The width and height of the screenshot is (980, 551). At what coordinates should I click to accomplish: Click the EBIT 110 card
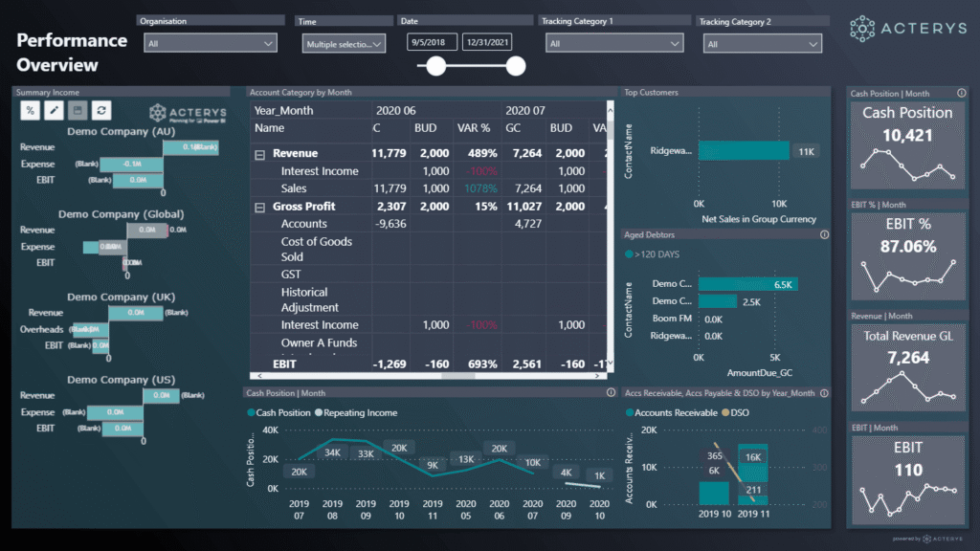pyautogui.click(x=908, y=479)
